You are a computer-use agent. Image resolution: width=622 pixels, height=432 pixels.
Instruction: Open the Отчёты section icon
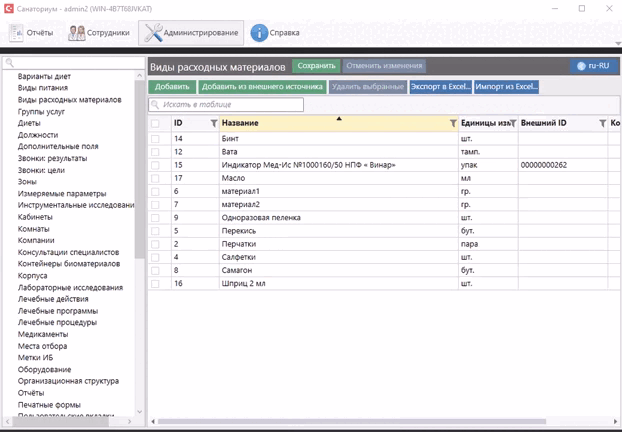click(17, 33)
